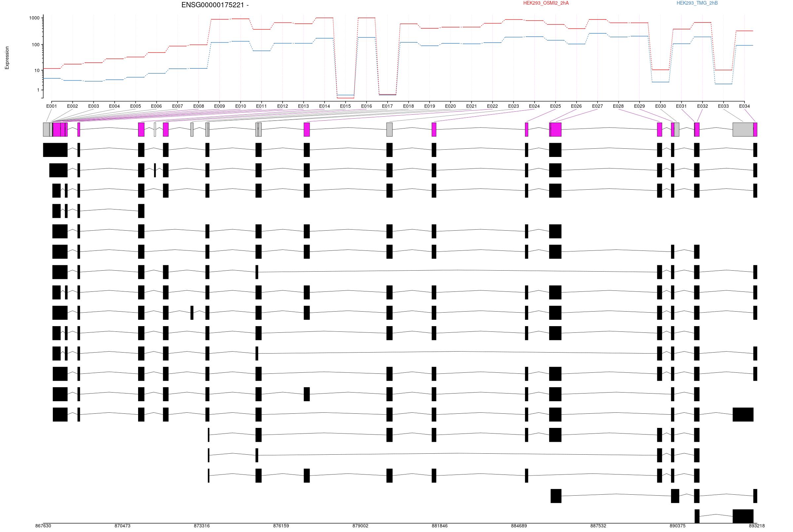The width and height of the screenshot is (793, 532).
Task: Click exon label E013
Action: click(304, 106)
